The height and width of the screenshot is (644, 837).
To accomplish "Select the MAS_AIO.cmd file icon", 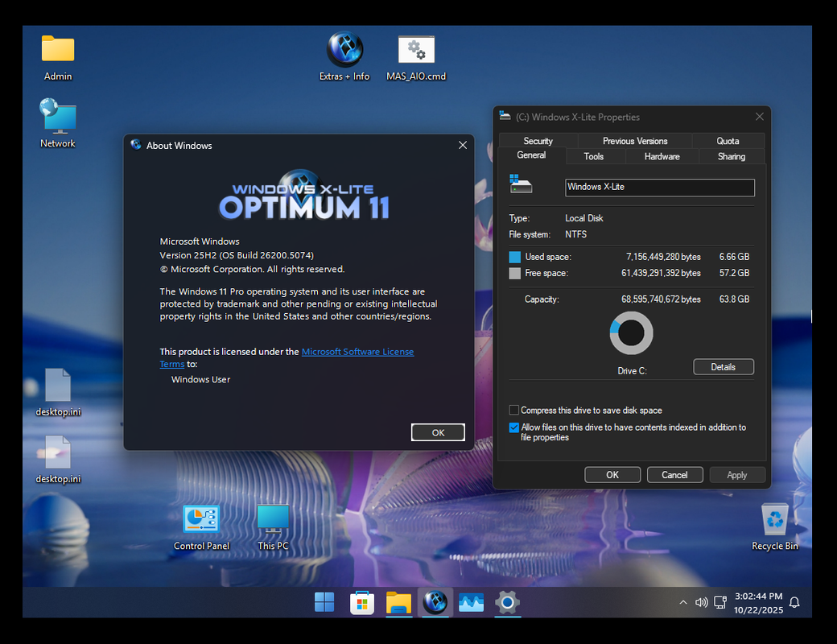I will pyautogui.click(x=416, y=58).
